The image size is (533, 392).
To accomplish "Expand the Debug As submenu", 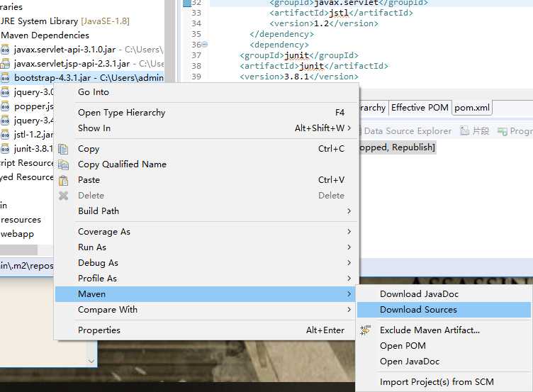I will pos(206,263).
